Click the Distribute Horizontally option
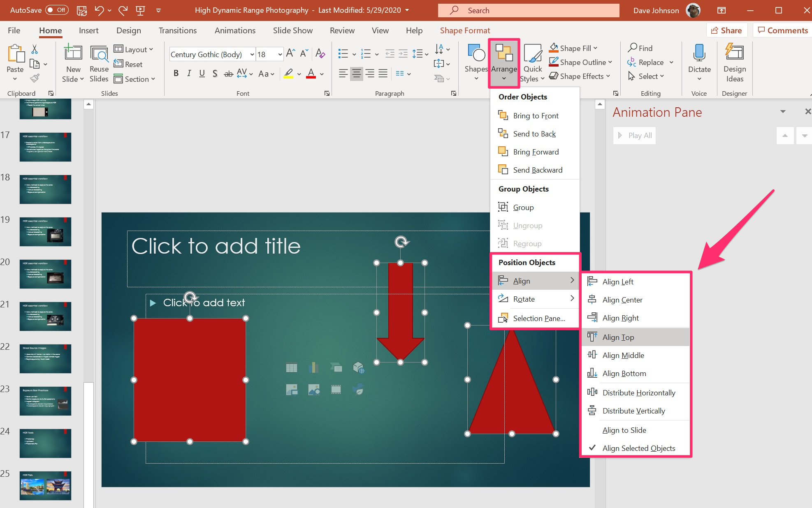The width and height of the screenshot is (812, 508). click(639, 392)
